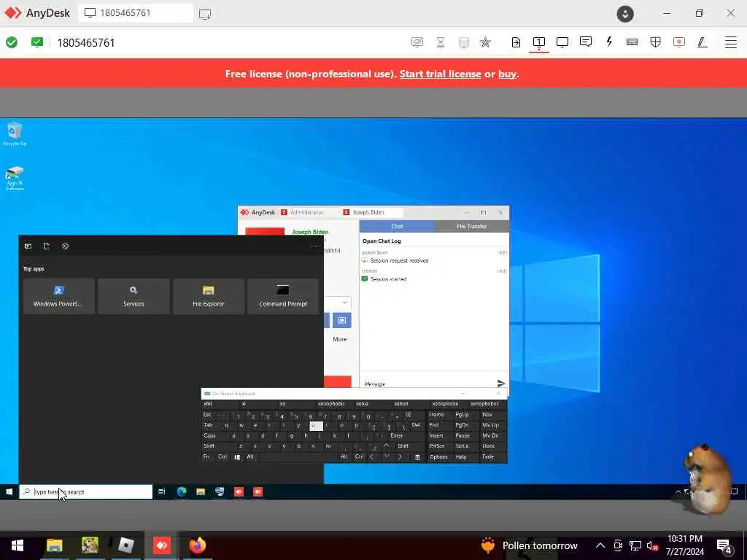Click the blue screenshot button in the remote AnyDesk window
Screen dimensions: 747x560
(x=341, y=320)
